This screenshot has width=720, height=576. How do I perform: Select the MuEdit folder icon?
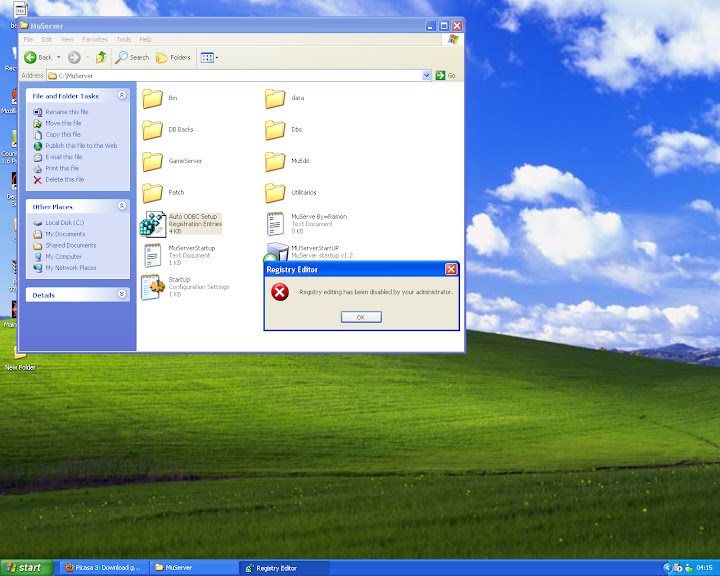(275, 161)
